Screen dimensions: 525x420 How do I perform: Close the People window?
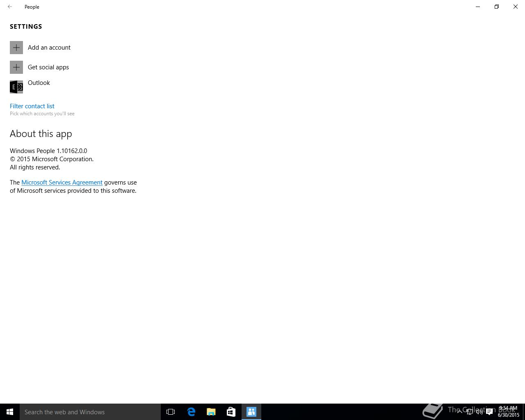click(516, 7)
